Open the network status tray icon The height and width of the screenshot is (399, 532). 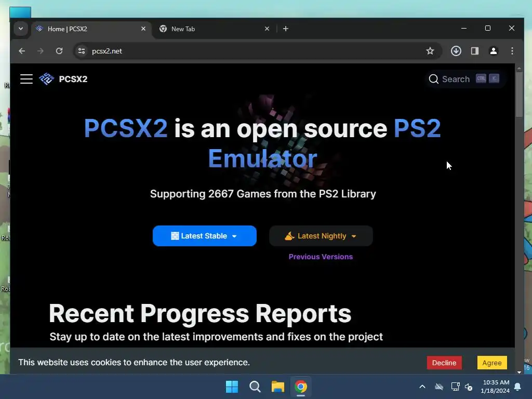click(455, 387)
